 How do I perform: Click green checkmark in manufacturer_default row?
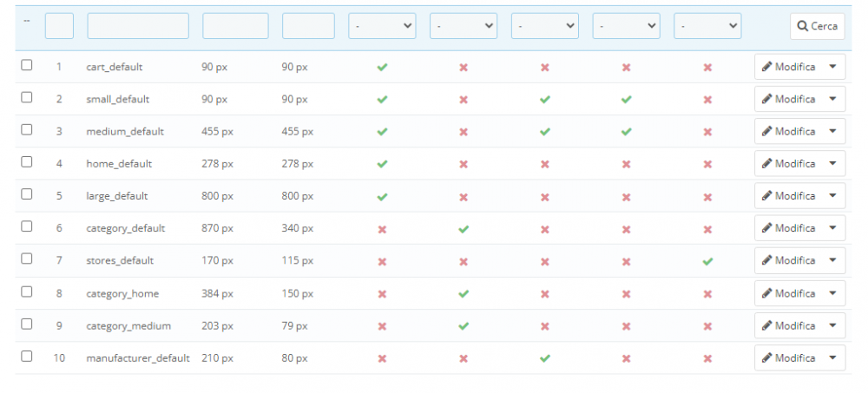(x=544, y=357)
